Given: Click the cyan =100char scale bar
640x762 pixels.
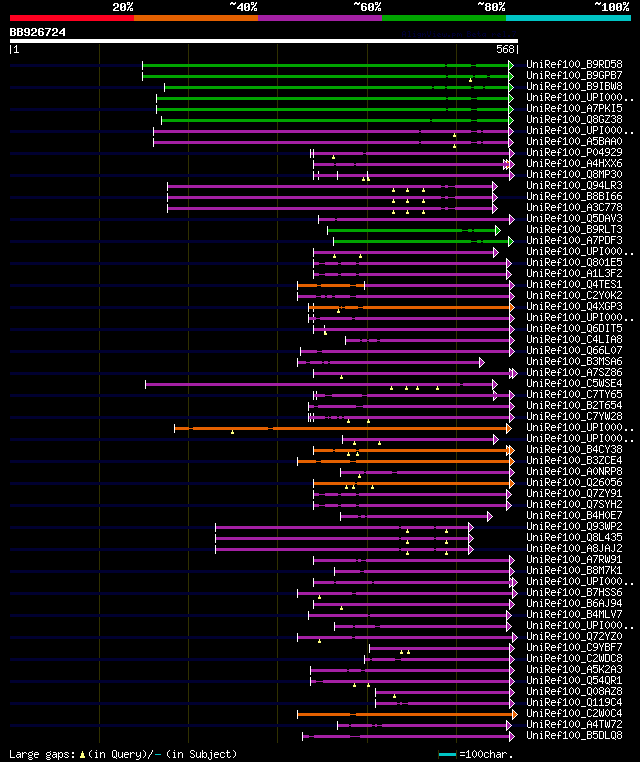Looking at the screenshot, I should point(447,755).
